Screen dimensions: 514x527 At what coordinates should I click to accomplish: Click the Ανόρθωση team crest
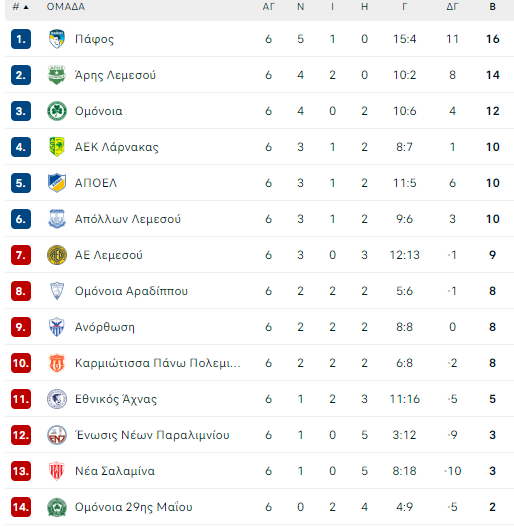tap(57, 327)
